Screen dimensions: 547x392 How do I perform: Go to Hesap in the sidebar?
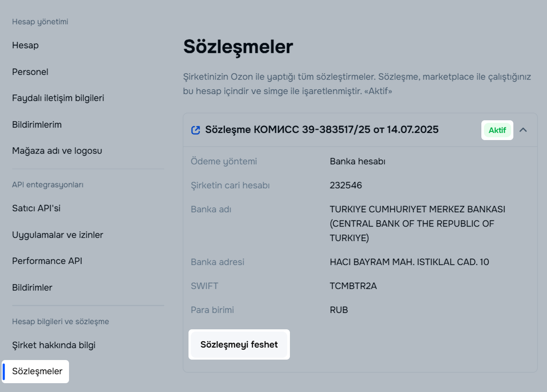click(x=25, y=45)
